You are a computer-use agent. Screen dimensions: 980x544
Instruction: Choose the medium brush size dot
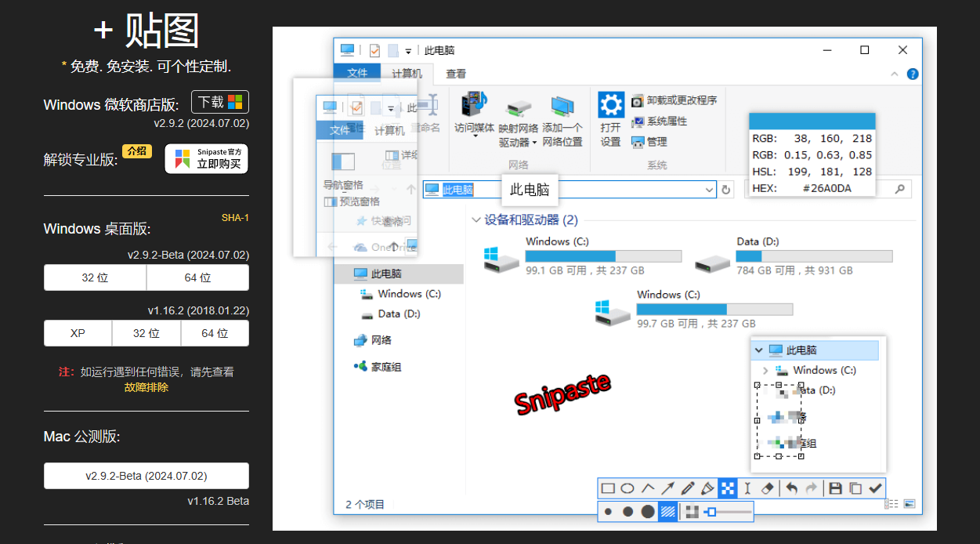[x=627, y=512]
